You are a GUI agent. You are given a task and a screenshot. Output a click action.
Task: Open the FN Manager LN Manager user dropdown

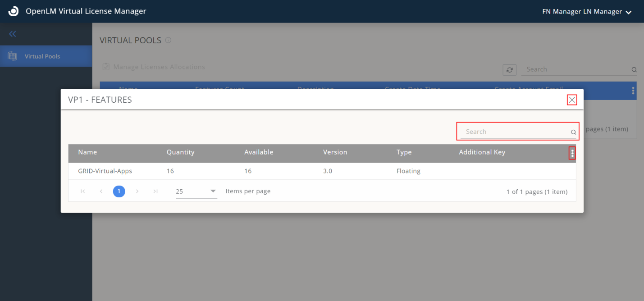(587, 12)
